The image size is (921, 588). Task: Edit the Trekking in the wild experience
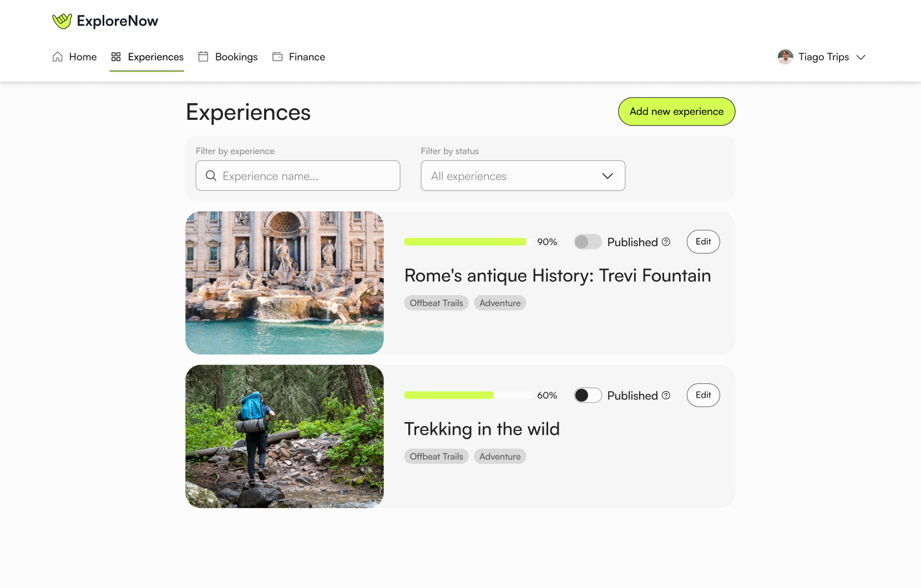click(703, 396)
